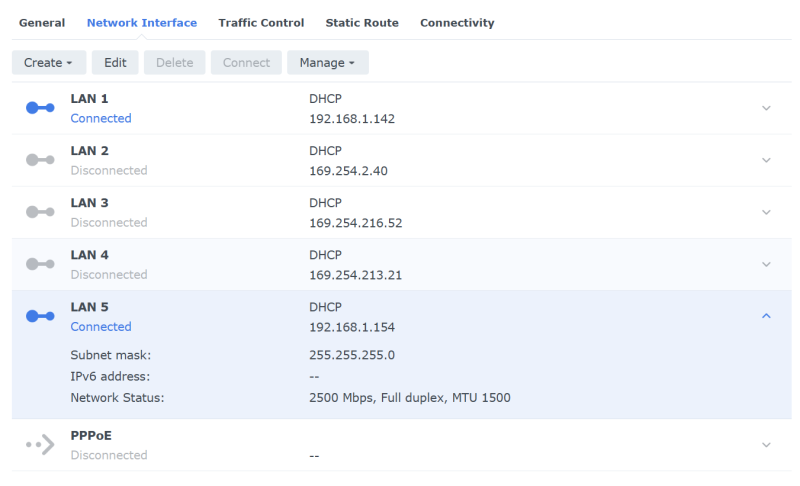Screen dimensions: 800x486
Task: Select the LAN 3 row title
Action: pos(89,202)
